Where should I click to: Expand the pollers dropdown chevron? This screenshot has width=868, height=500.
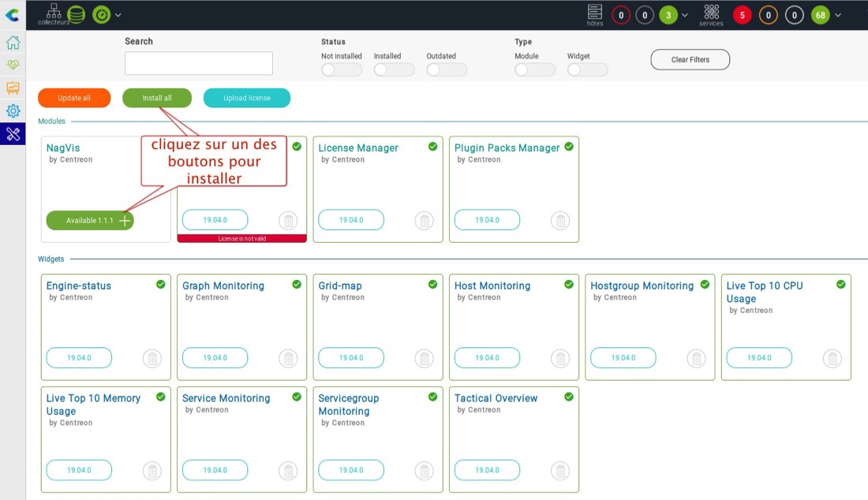[118, 15]
